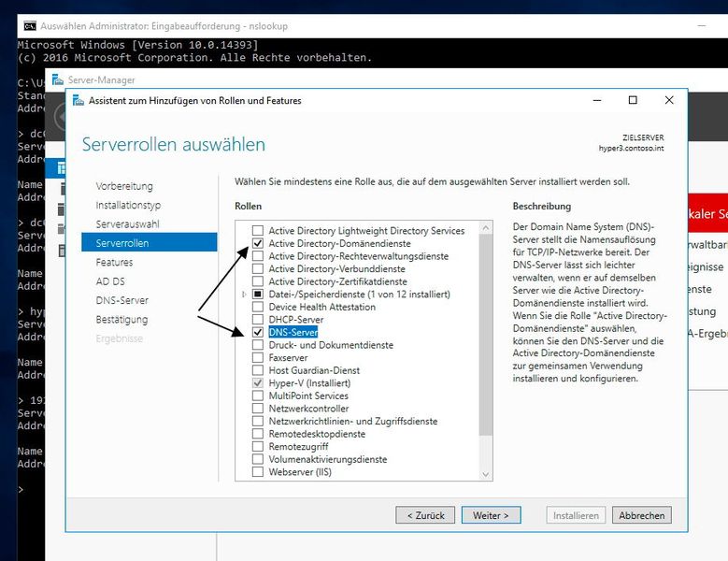Click the command prompt window icon

30,26
